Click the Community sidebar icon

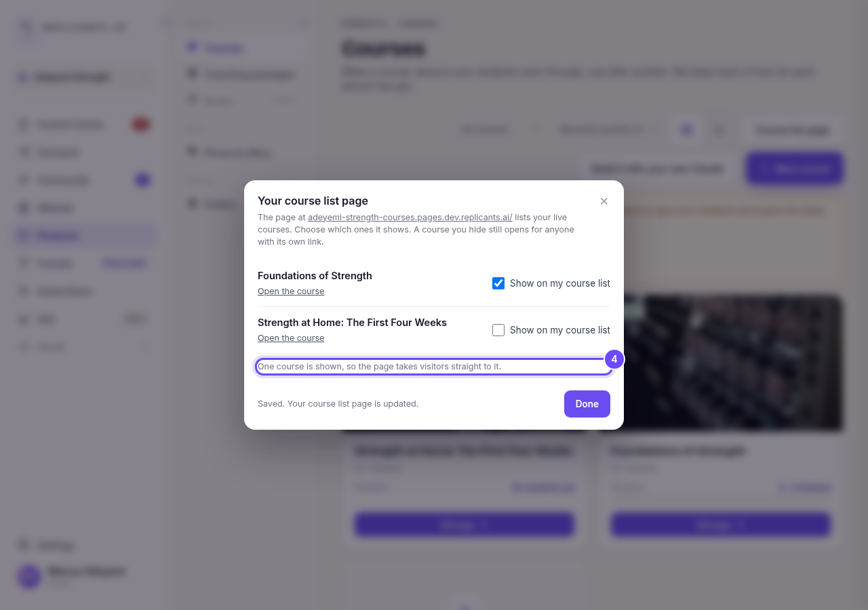[x=24, y=180]
